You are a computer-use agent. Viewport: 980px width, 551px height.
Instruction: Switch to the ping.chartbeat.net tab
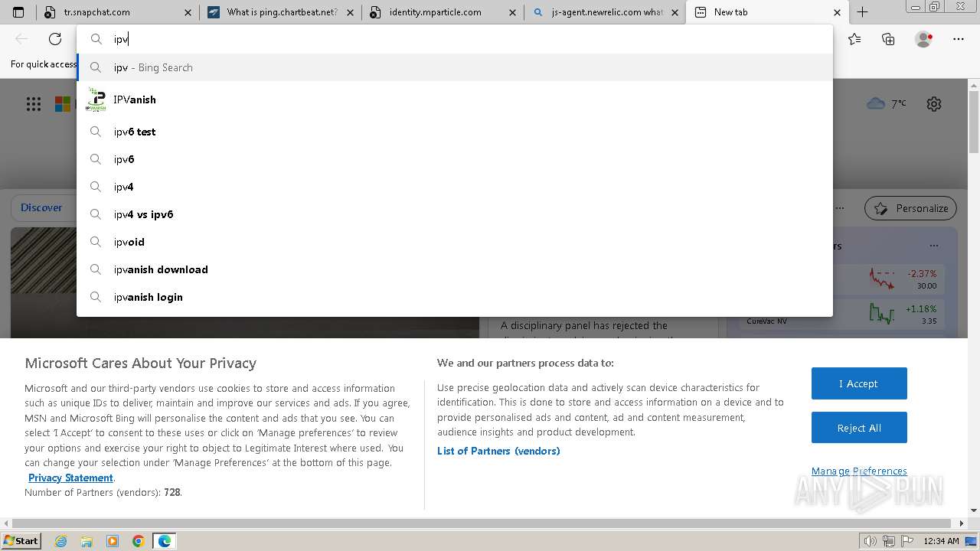281,12
